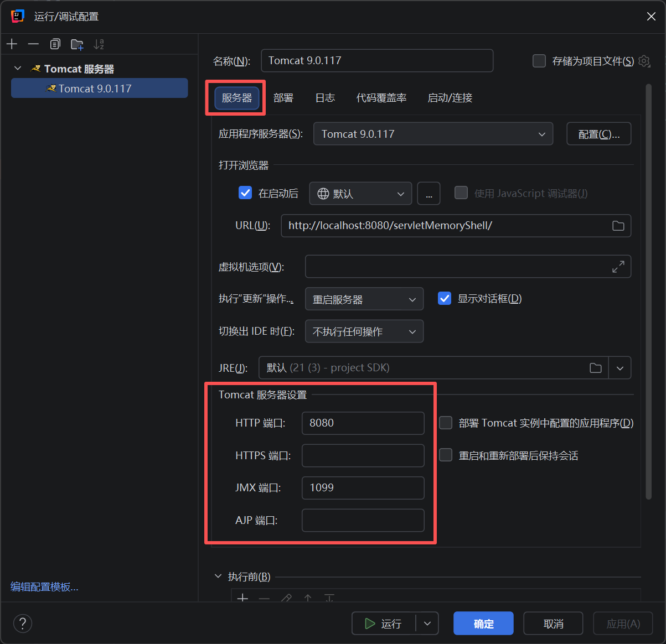Viewport: 666px width, 644px height.
Task: Click the configuration name field
Action: 377,60
